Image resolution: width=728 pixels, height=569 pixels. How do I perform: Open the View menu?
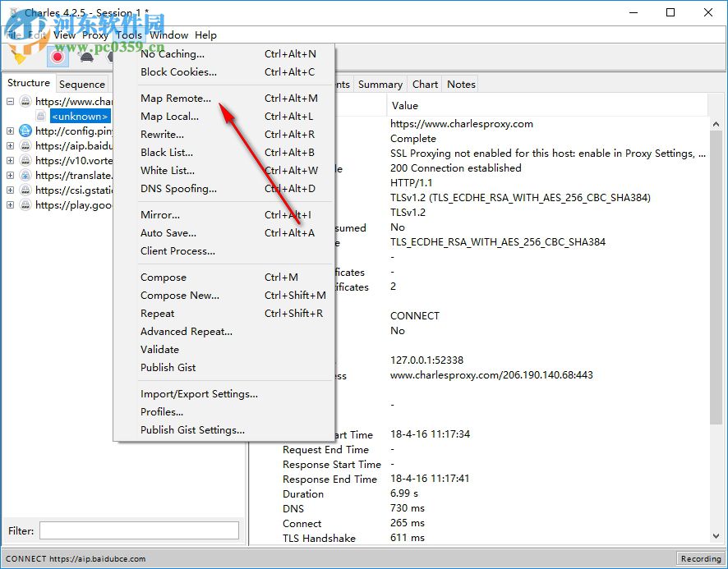[x=65, y=35]
